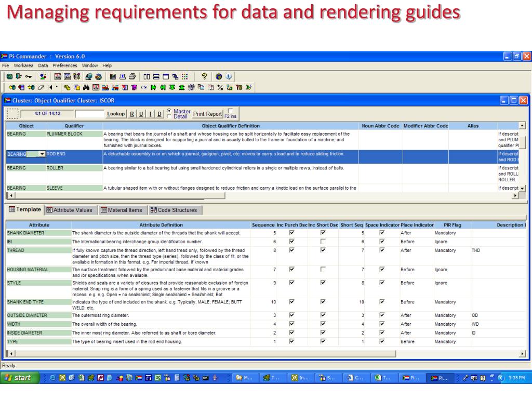Click the green left arrow icon
The image size is (532, 399).
[163, 87]
